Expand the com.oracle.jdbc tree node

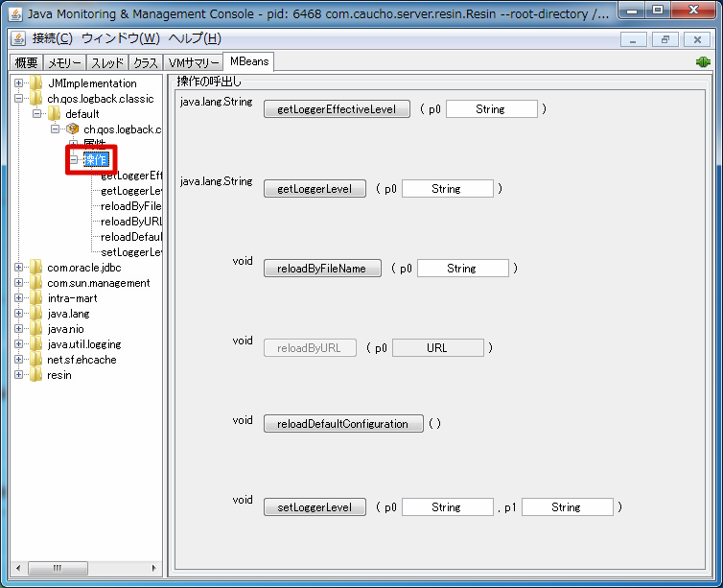coord(18,267)
